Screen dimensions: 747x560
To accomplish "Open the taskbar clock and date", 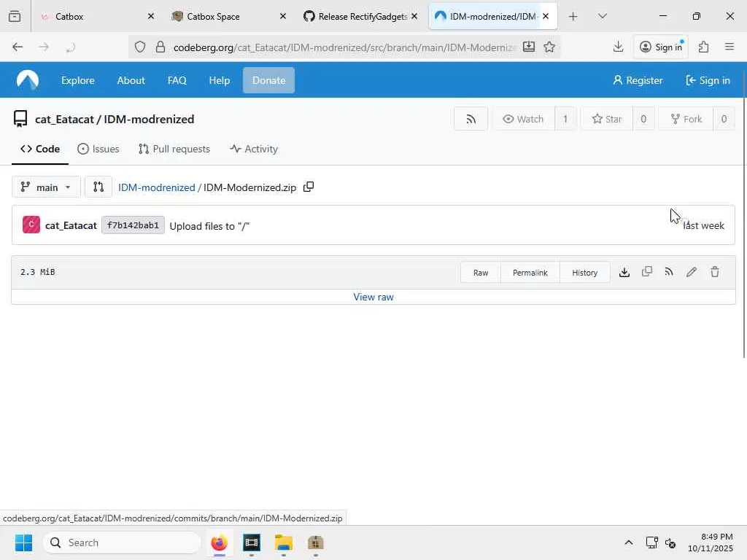I will 711,542.
